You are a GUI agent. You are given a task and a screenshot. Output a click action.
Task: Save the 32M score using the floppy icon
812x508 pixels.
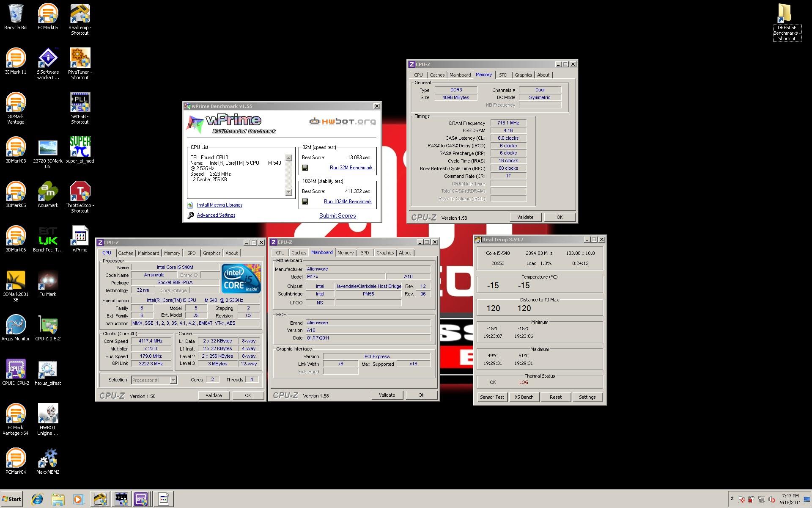tap(305, 168)
